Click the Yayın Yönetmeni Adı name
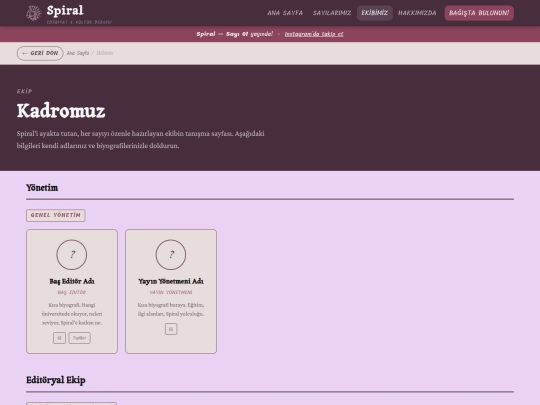Image resolution: width=540 pixels, height=405 pixels. click(x=171, y=281)
